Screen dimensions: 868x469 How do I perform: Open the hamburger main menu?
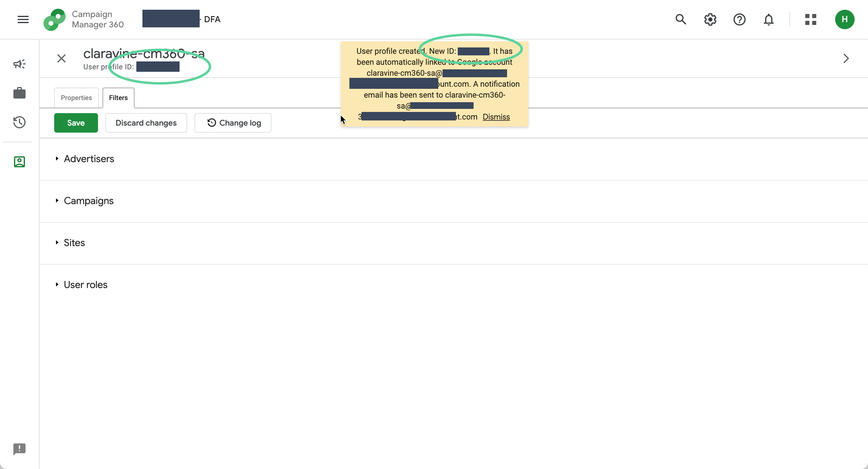23,19
